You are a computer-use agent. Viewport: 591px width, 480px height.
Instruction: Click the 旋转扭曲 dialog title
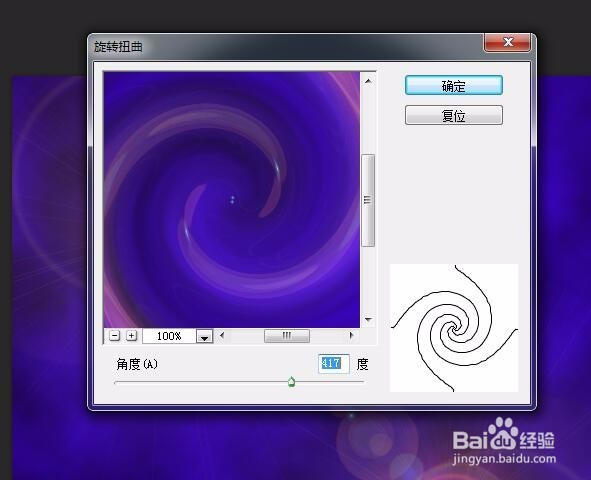(118, 47)
